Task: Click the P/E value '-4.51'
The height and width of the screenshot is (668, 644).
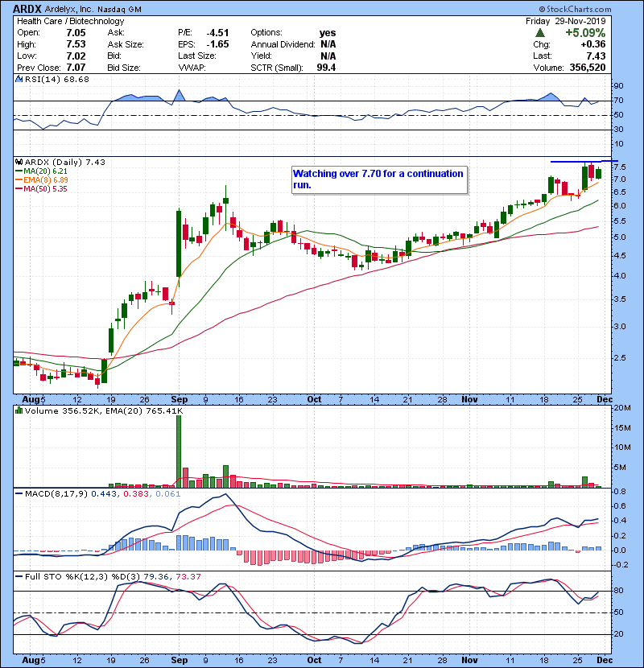Action: (x=217, y=33)
